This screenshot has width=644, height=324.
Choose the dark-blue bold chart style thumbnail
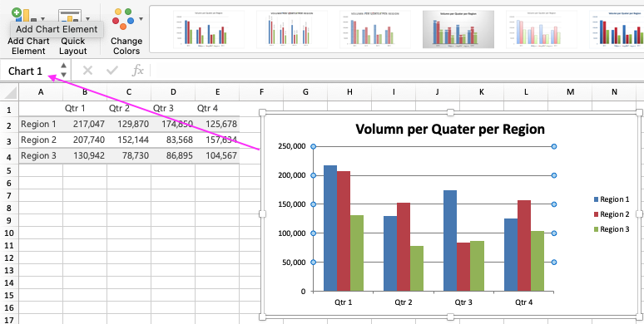coord(617,29)
